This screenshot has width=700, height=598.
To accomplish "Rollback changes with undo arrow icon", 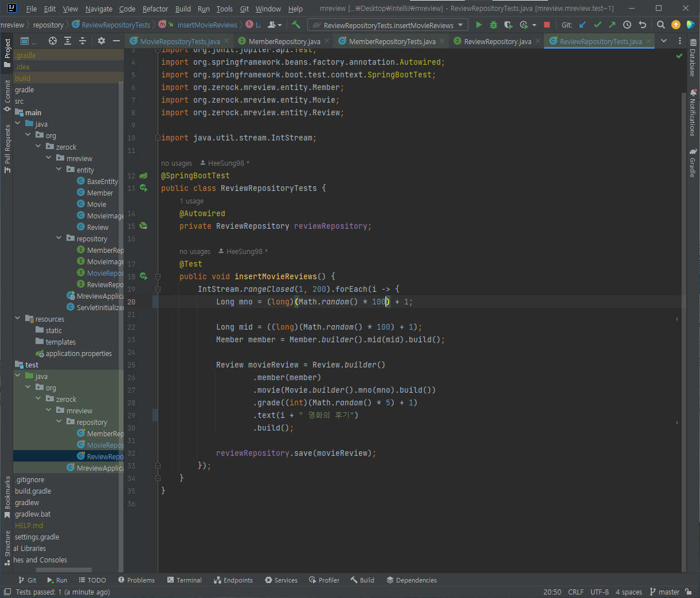I will [x=642, y=25].
